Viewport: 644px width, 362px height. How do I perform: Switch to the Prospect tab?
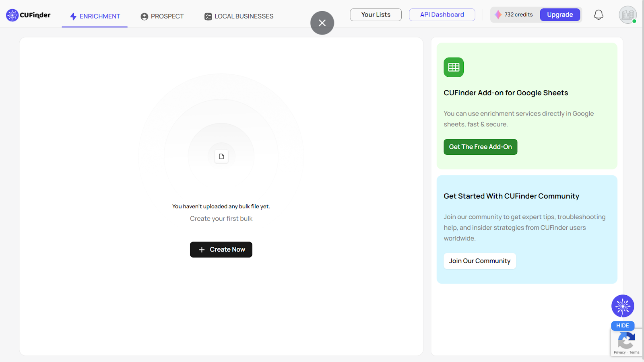click(162, 16)
